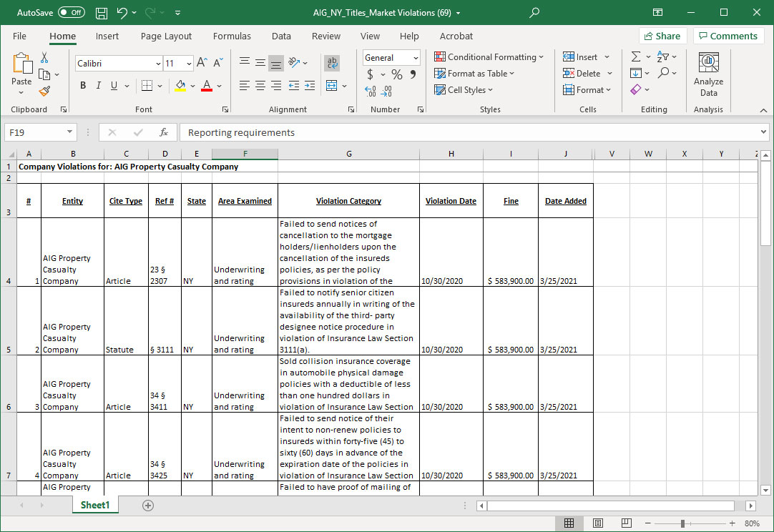The width and height of the screenshot is (774, 532).
Task: Click the formula bar text field
Action: click(x=468, y=132)
